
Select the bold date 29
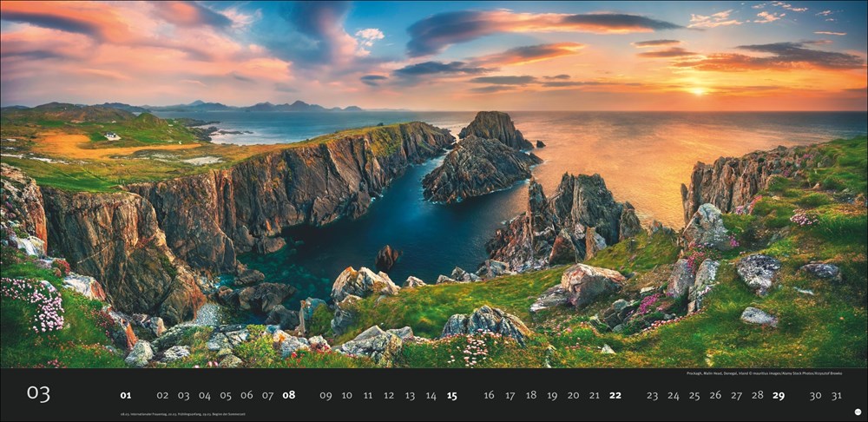(779, 395)
